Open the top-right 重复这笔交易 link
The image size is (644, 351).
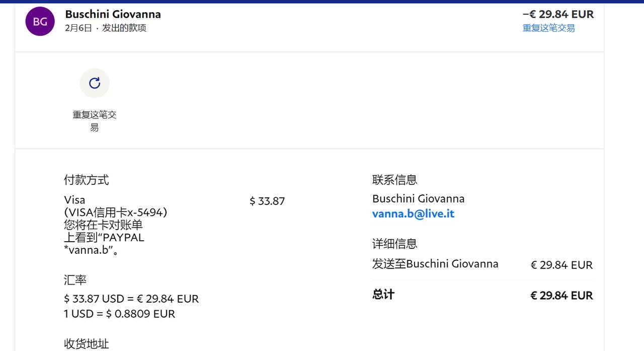point(548,28)
